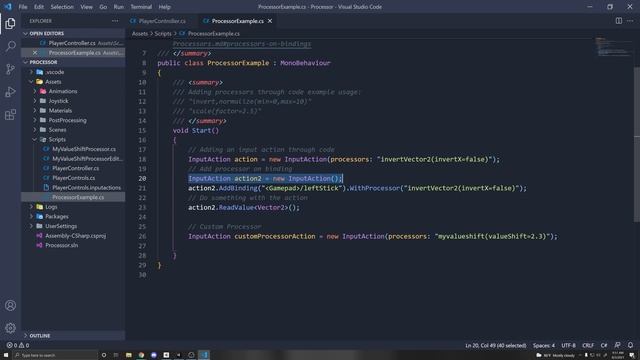
Task: Open Windows Start menu
Action: point(6,355)
